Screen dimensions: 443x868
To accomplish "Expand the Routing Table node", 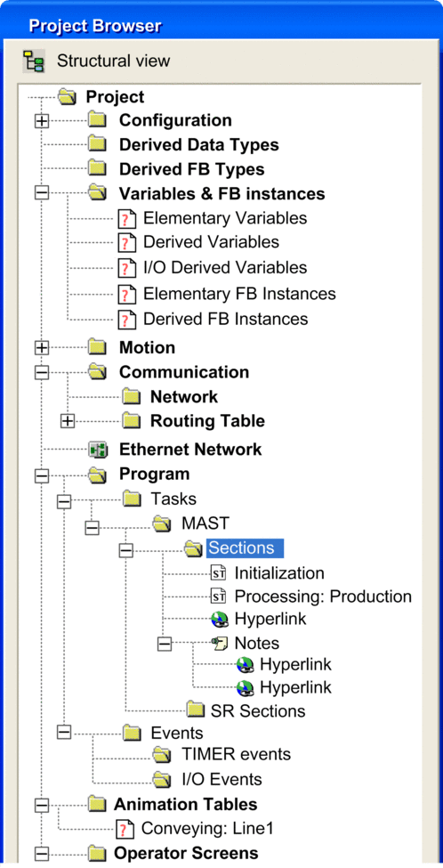I will pos(68,421).
